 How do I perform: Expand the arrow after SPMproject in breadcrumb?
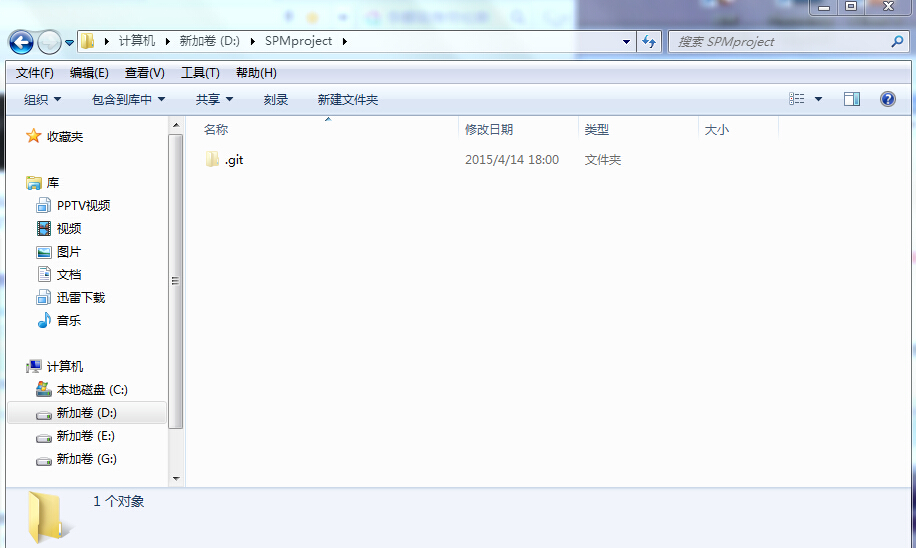tap(345, 41)
